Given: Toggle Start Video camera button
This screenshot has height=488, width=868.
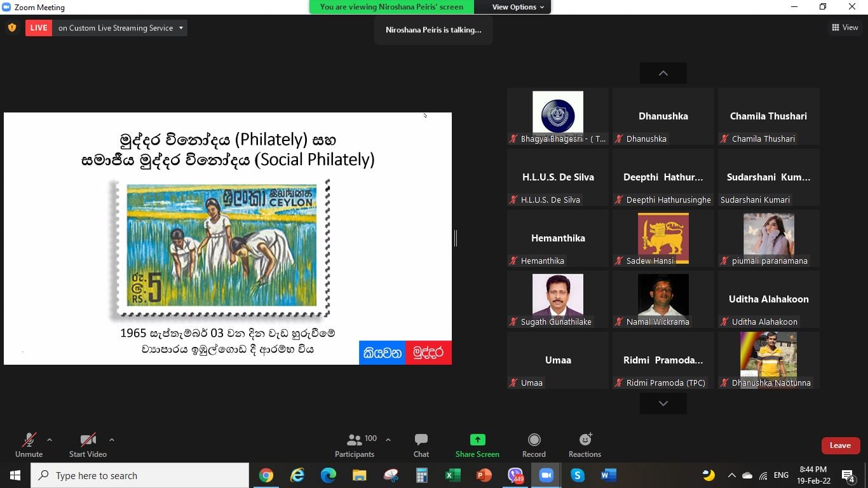Looking at the screenshot, I should coord(88,445).
